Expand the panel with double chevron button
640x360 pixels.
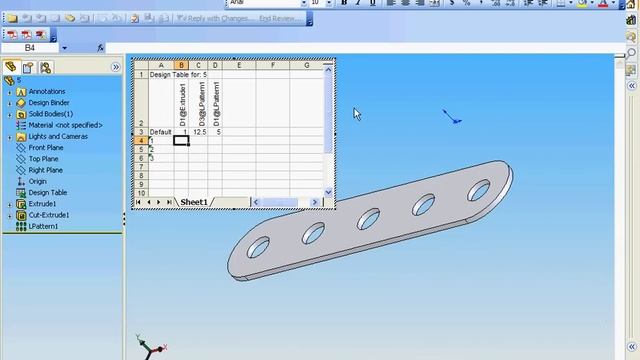[x=116, y=67]
